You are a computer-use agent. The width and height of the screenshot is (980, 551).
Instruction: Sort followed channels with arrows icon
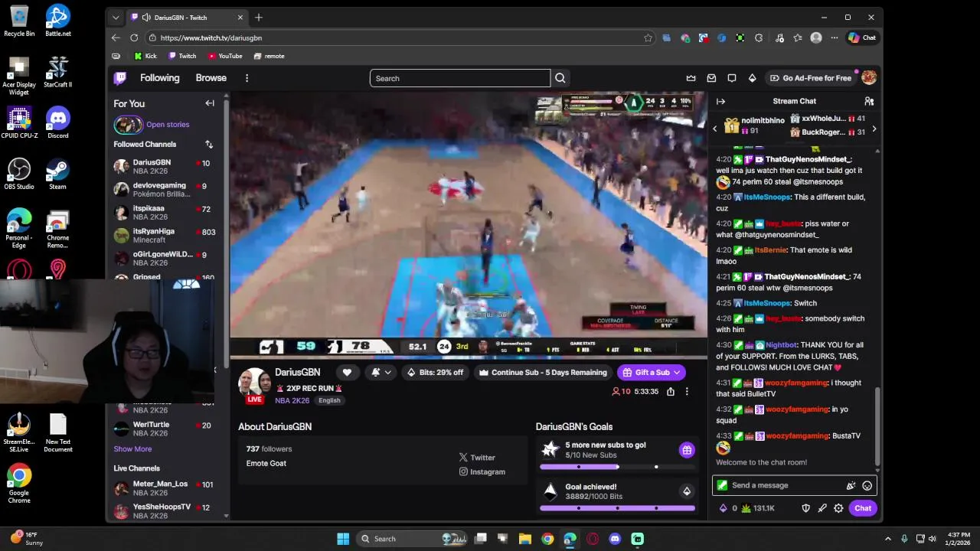point(209,144)
